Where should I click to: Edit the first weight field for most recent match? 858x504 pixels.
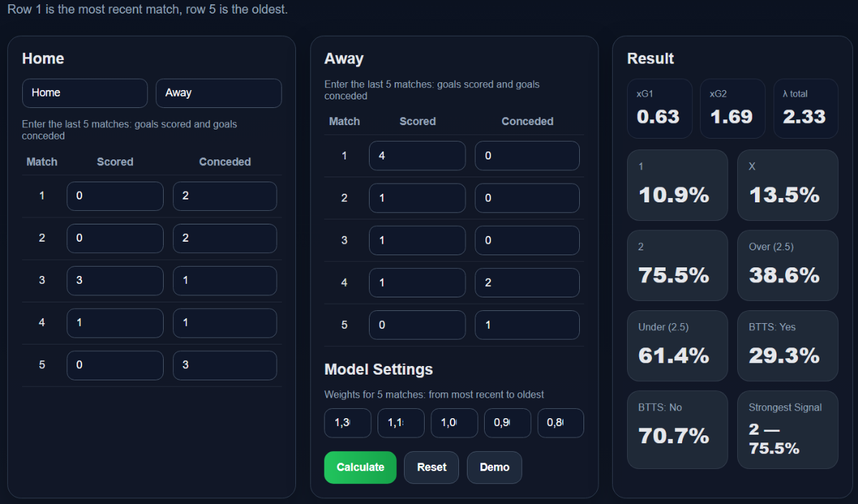click(x=347, y=423)
